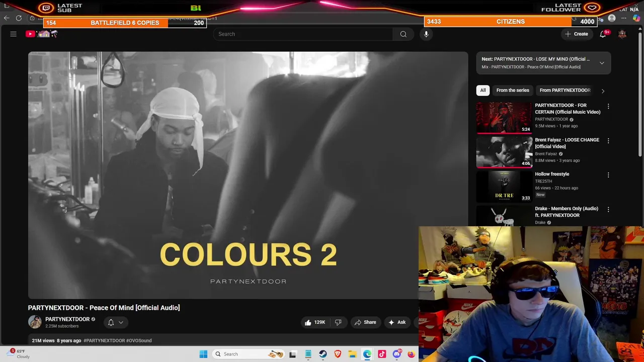
Task: Click the Windows taskbar Search box
Action: pos(248,354)
